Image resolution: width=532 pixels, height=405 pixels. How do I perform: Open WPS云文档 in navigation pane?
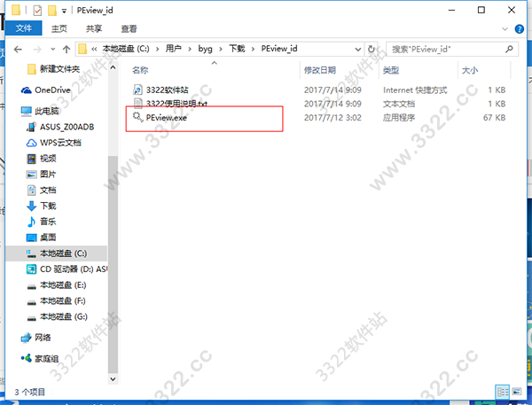coord(60,143)
